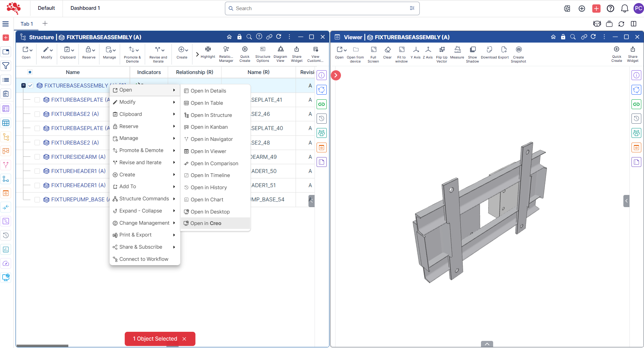Open notifications bell icon
Image resolution: width=644 pixels, height=348 pixels.
(624, 8)
